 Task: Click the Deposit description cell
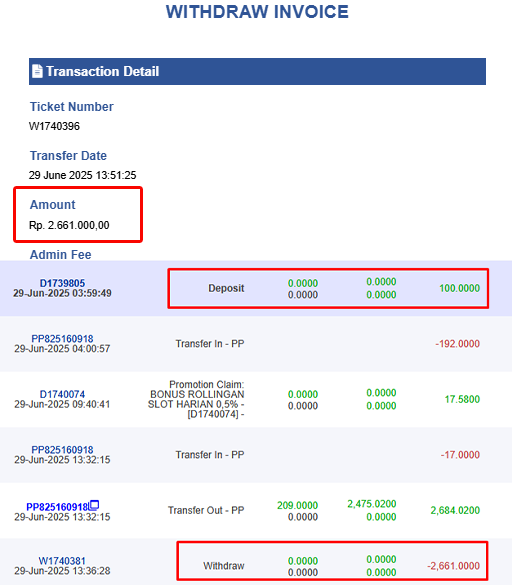click(226, 288)
